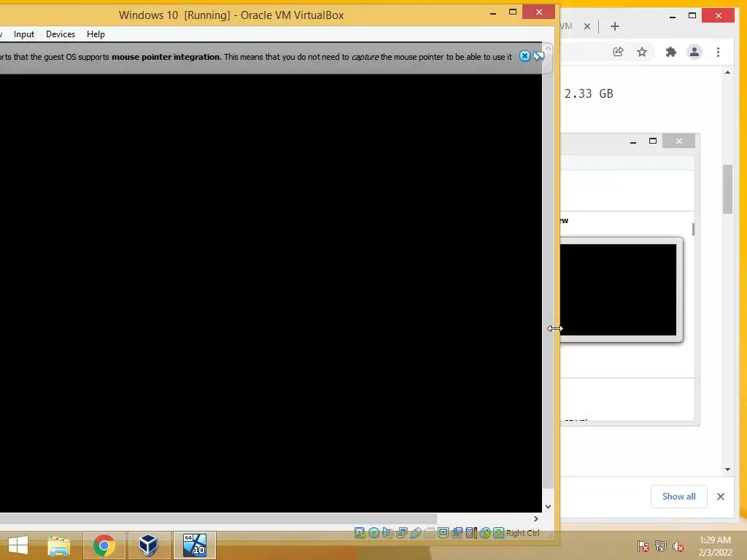Close the VirtualBox VM window
Screen dimensions: 747x560
pos(539,12)
